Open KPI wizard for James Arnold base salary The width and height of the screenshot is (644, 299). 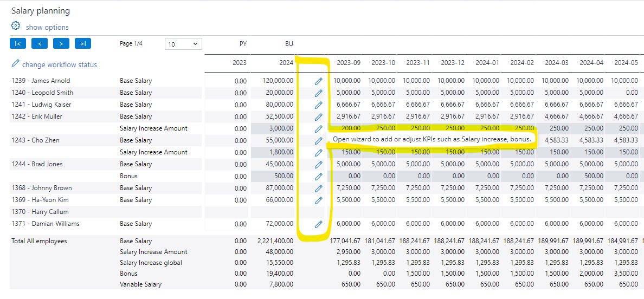[x=318, y=81]
